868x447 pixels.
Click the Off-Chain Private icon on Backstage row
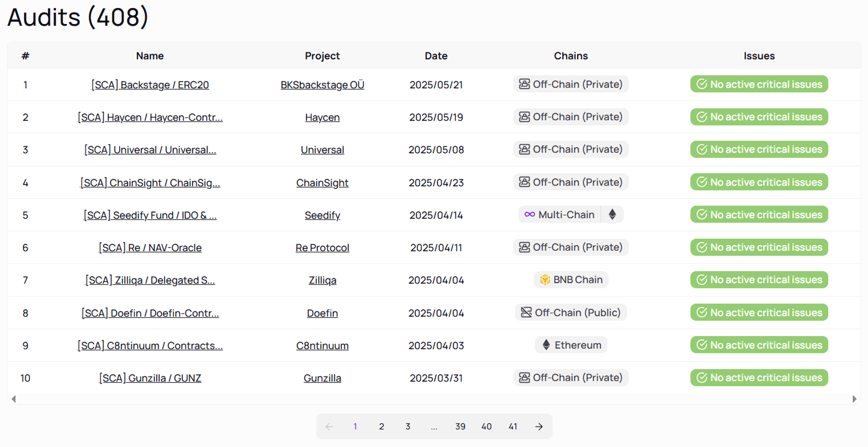[x=524, y=84]
